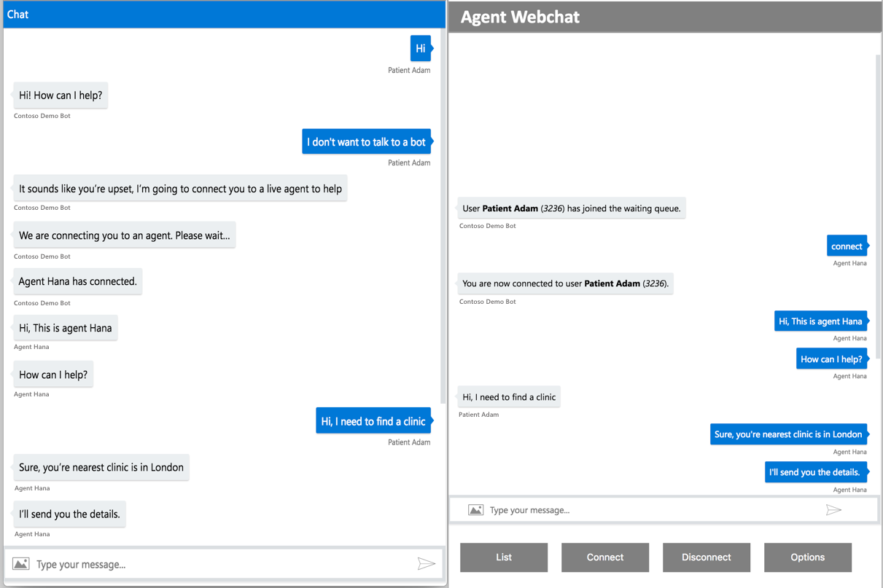Click the waiting queue notification message
Viewport: 883px width, 588px height.
coord(572,208)
